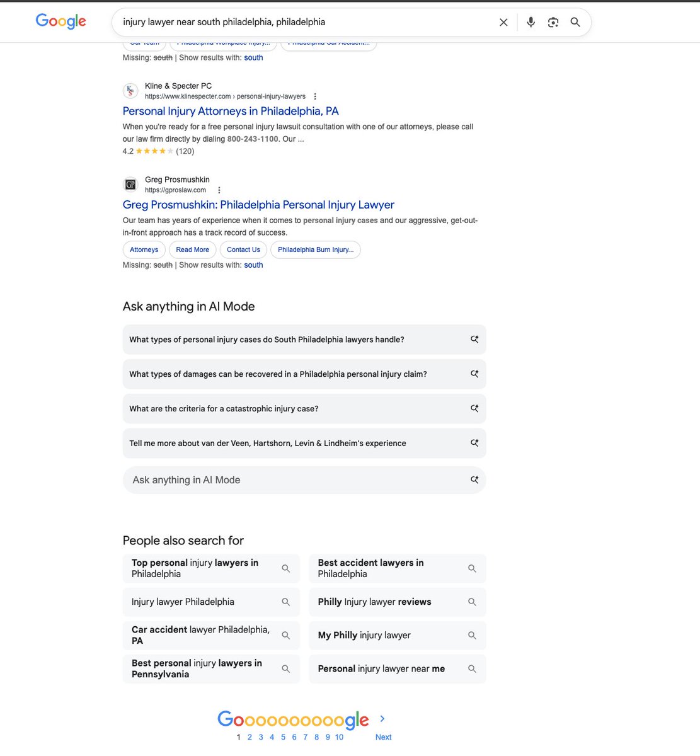Go to results page 10
700x756 pixels.
click(x=340, y=737)
